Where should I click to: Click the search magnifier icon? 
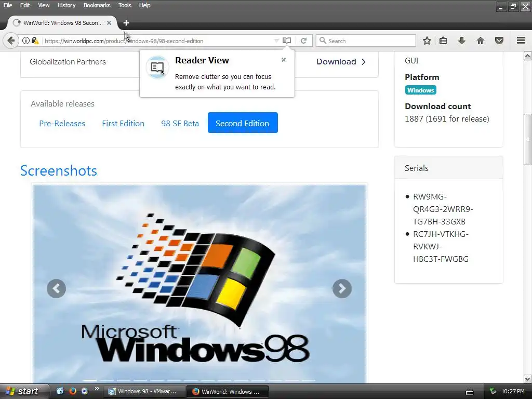pyautogui.click(x=323, y=41)
